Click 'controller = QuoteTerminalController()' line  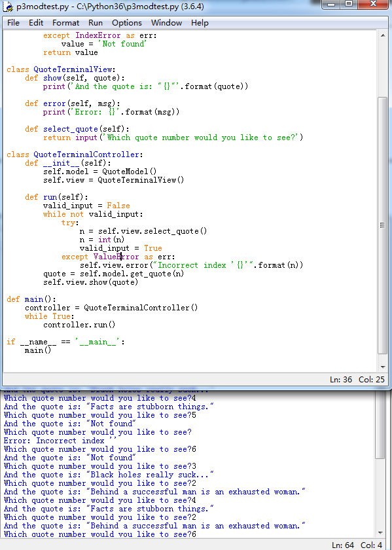[x=111, y=308]
